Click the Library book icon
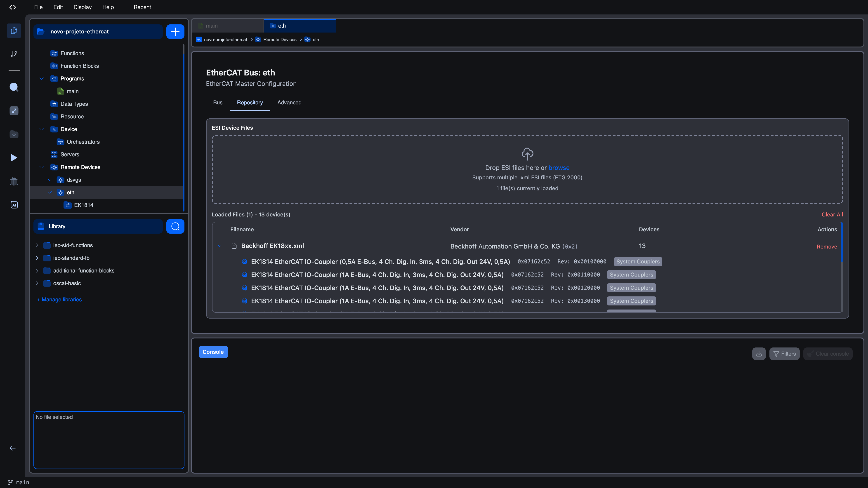The image size is (868, 488). coord(41,226)
